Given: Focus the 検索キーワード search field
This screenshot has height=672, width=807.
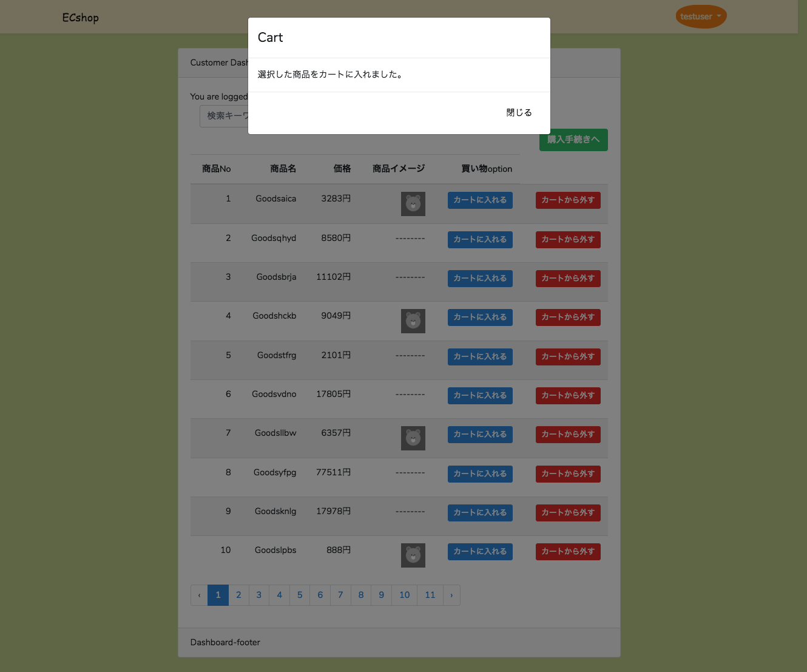Looking at the screenshot, I should coord(224,116).
